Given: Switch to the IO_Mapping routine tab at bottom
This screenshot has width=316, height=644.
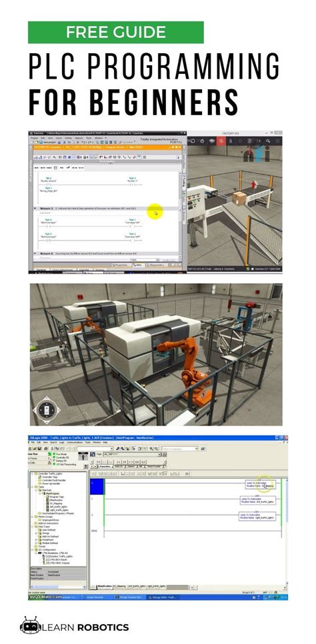Looking at the screenshot, I should 119,586.
